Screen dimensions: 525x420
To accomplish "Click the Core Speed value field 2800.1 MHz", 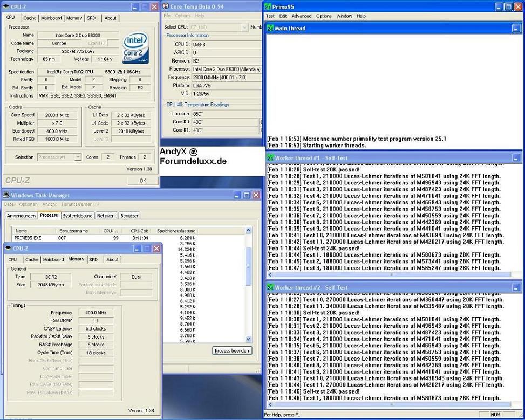I will coord(57,115).
